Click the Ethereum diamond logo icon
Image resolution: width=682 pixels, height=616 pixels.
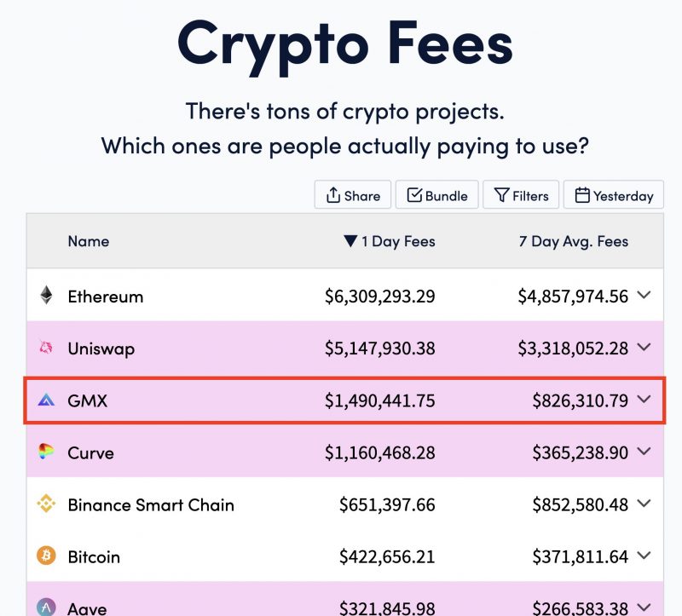(46, 296)
